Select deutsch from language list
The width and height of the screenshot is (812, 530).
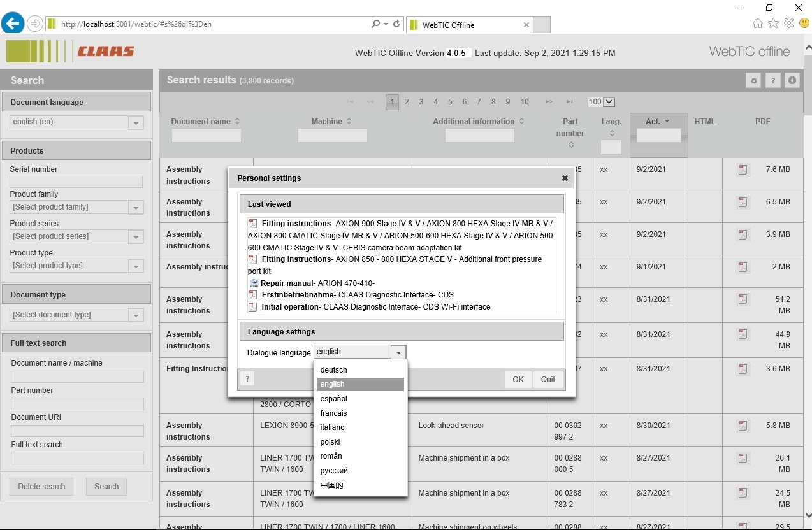[x=334, y=370]
